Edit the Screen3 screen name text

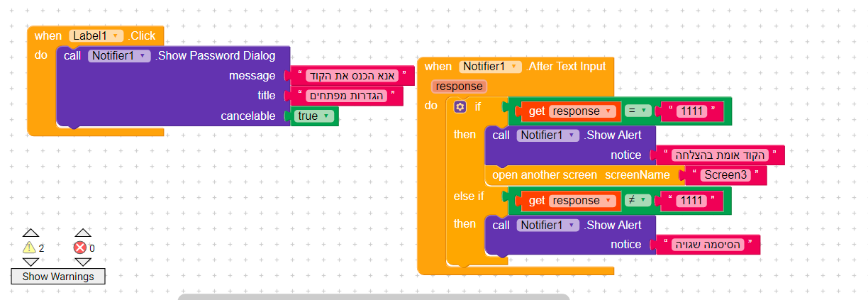coord(726,175)
